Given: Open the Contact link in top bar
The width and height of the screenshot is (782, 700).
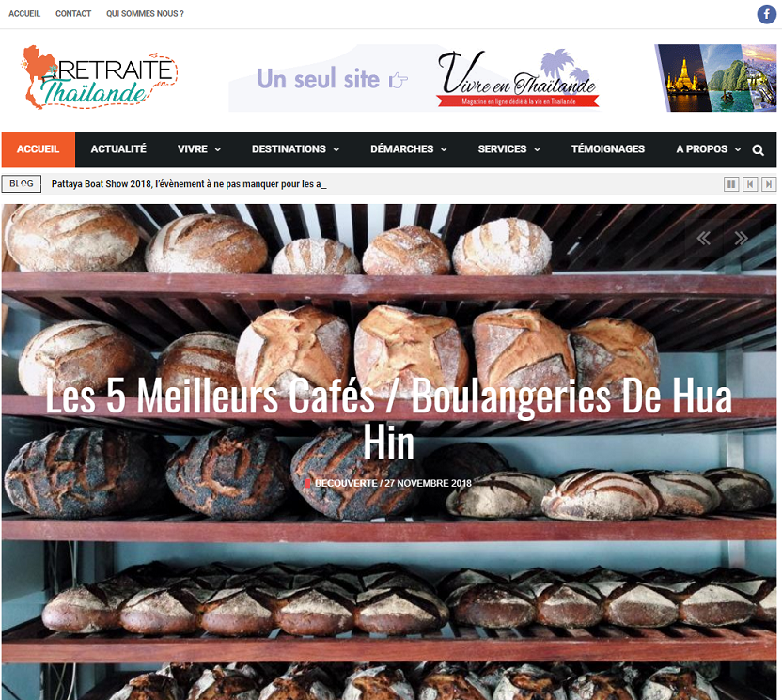Looking at the screenshot, I should point(73,14).
